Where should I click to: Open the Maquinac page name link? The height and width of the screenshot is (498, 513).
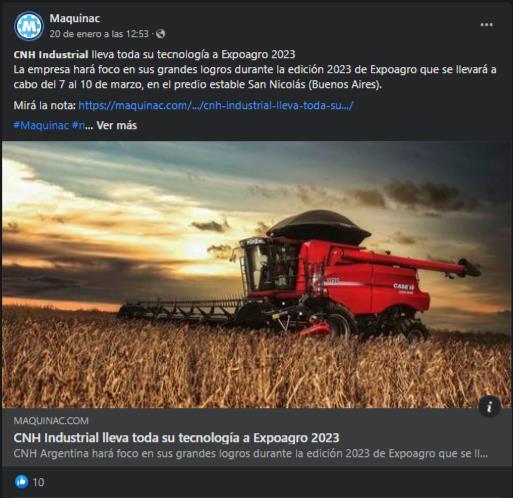[x=75, y=18]
